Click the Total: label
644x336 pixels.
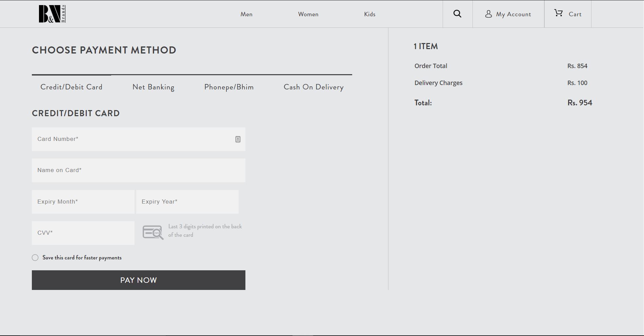pyautogui.click(x=423, y=103)
